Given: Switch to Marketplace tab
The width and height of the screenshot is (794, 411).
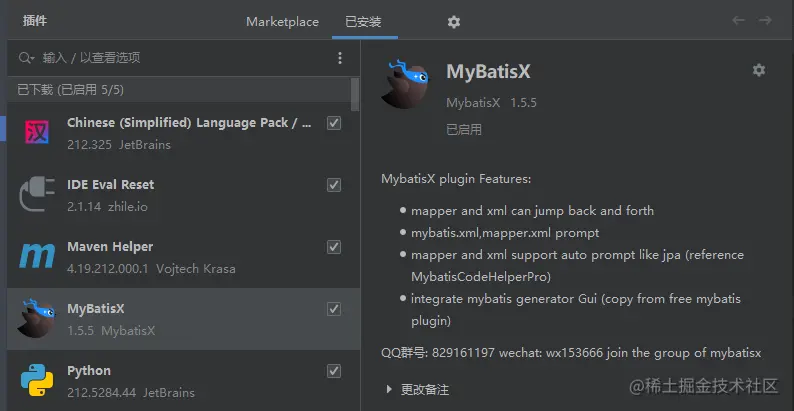Looking at the screenshot, I should 282,22.
